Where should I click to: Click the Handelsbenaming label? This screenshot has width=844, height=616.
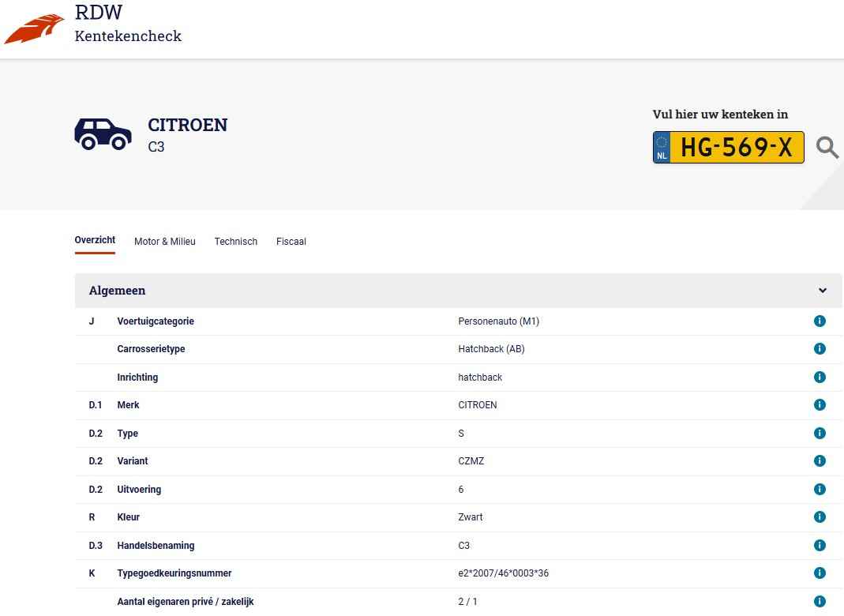(156, 546)
